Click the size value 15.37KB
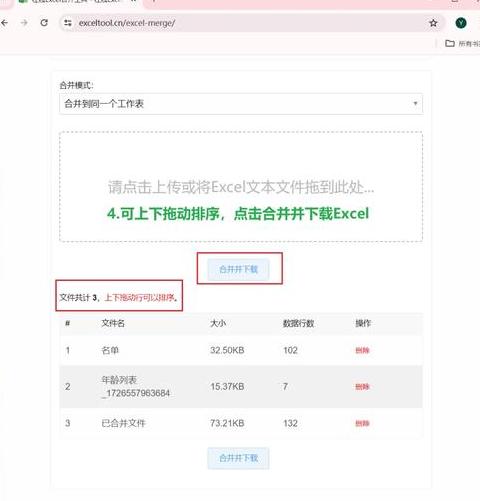Image resolution: width=480 pixels, height=501 pixels. (227, 387)
